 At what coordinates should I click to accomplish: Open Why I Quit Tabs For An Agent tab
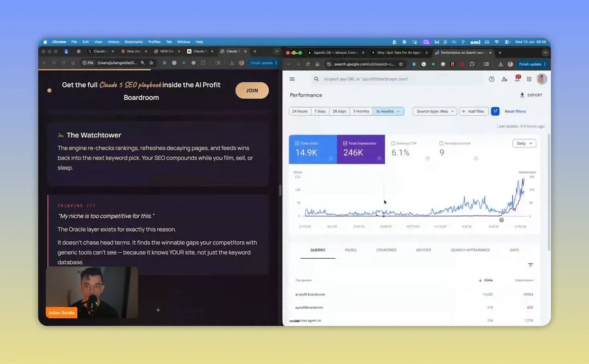(398, 52)
